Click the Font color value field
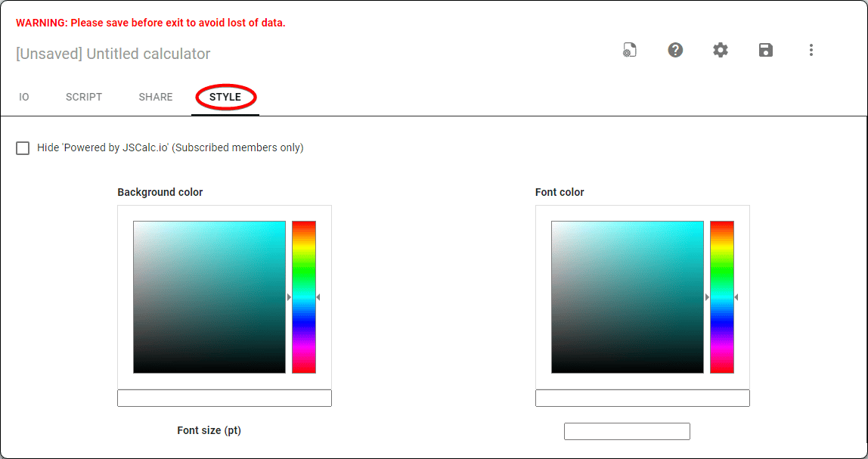The height and width of the screenshot is (459, 868). [642, 398]
